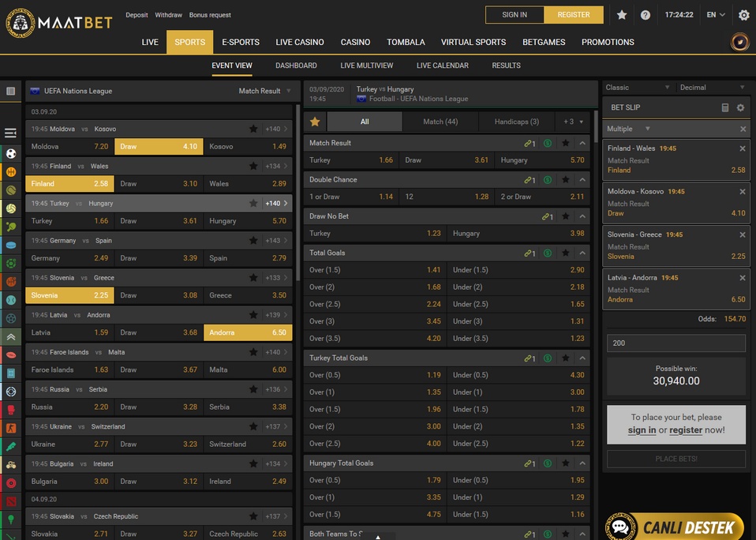
Task: Open bet slip settings gear
Action: pyautogui.click(x=740, y=107)
